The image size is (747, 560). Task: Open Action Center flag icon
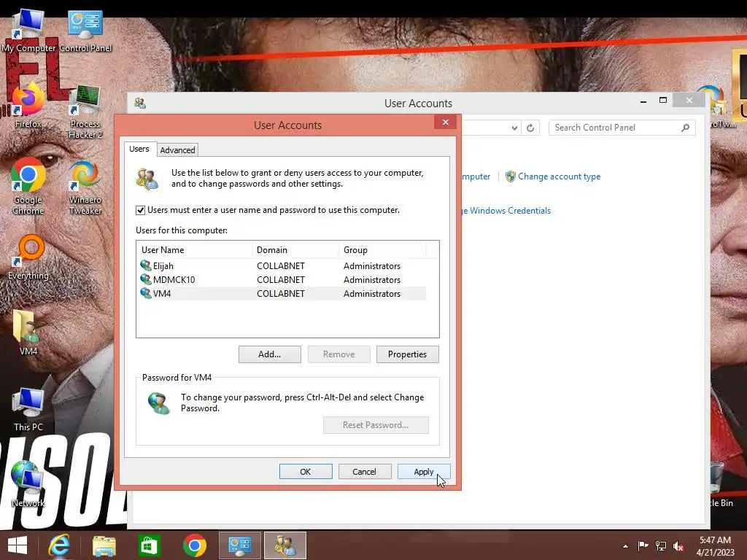(x=643, y=545)
